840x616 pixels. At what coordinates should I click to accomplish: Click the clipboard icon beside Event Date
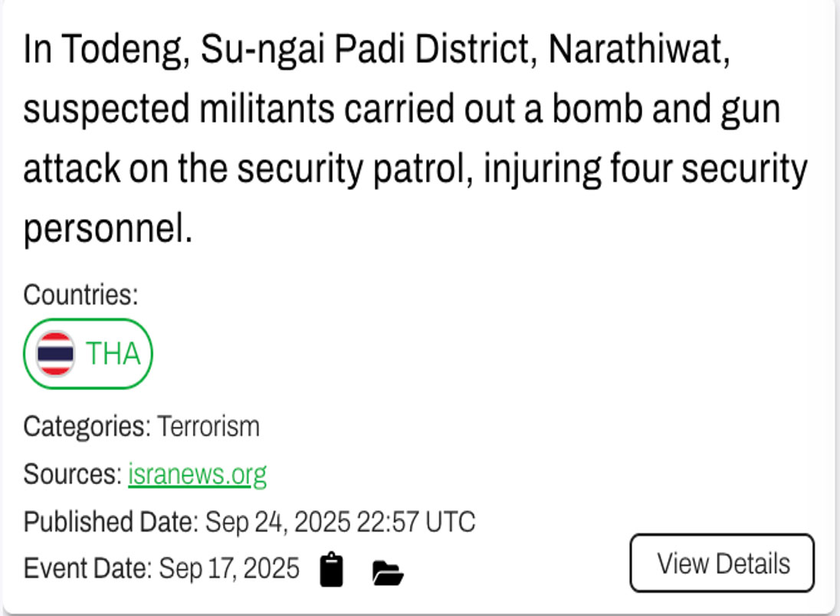(331, 570)
